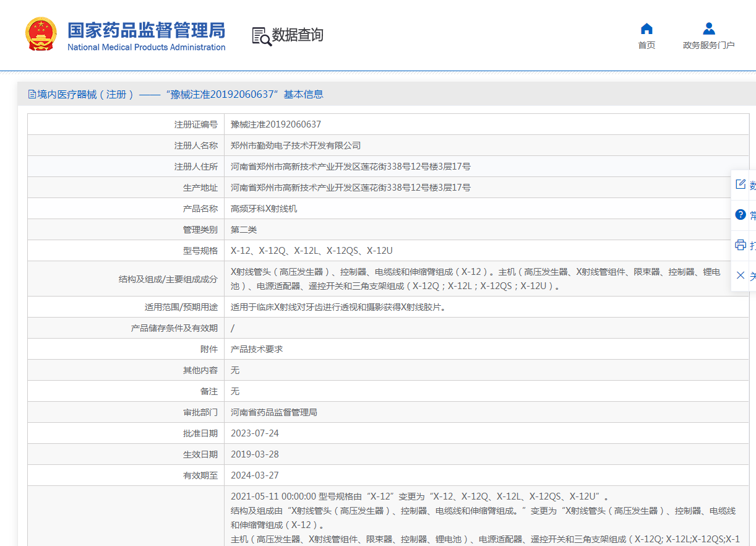Click the printer icon in side panel

click(740, 245)
